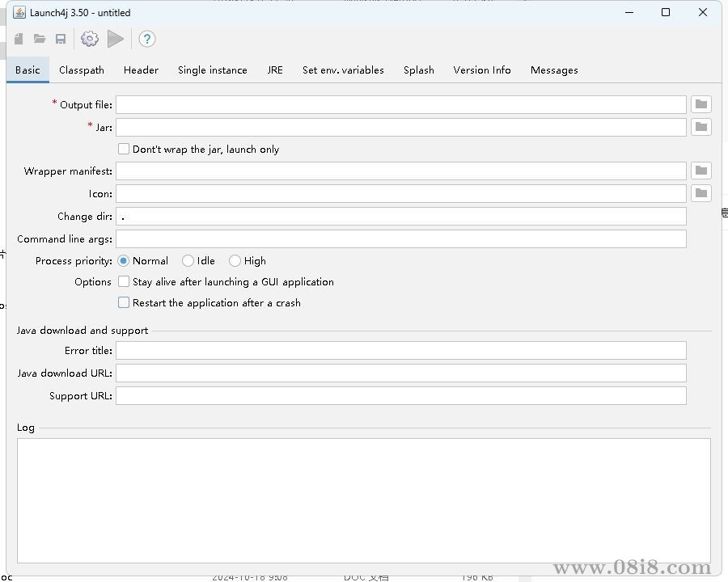
Task: Open the Messages tab
Action: coord(554,70)
